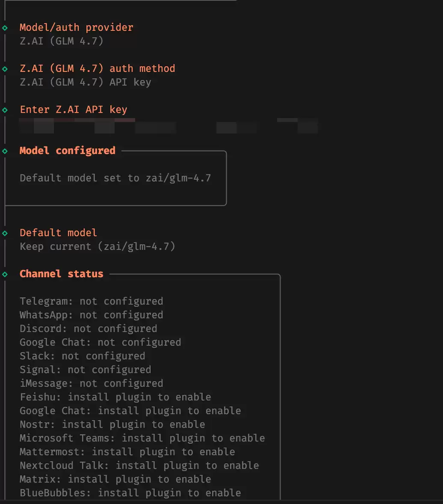
Task: Select the "Microsoft Teams: install plugin" line
Action: pos(142,438)
